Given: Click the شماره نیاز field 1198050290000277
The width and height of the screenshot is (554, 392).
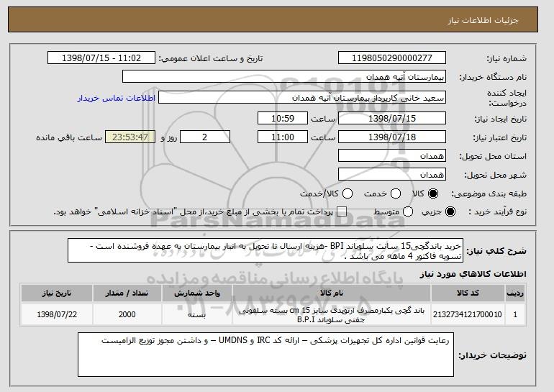Looking at the screenshot, I should [392, 58].
